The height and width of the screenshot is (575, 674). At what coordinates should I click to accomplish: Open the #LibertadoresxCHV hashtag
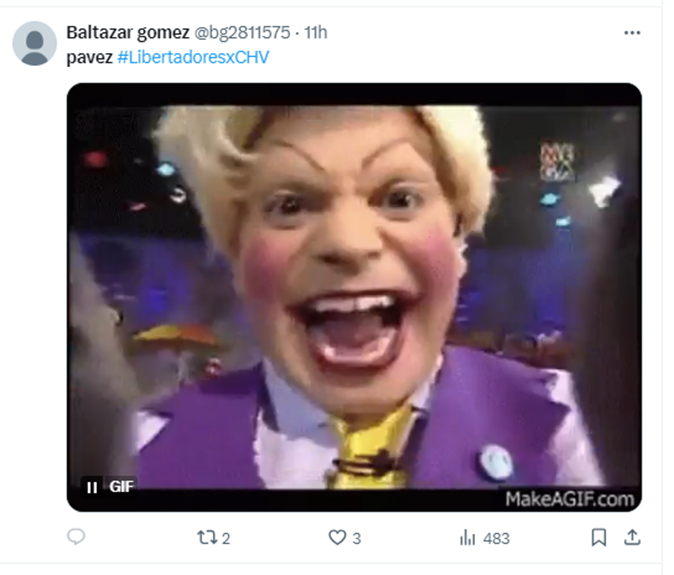[x=193, y=57]
